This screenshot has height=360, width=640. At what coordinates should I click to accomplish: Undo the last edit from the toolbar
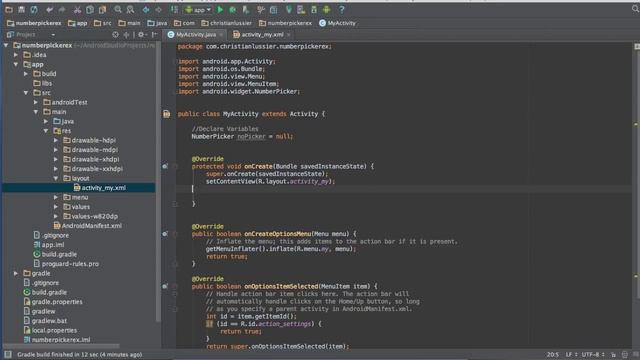click(49, 9)
